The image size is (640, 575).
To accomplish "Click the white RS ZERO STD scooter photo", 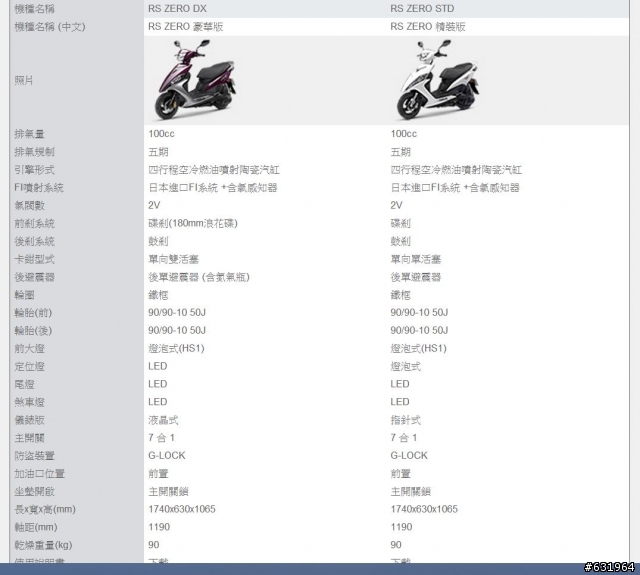I will click(437, 80).
